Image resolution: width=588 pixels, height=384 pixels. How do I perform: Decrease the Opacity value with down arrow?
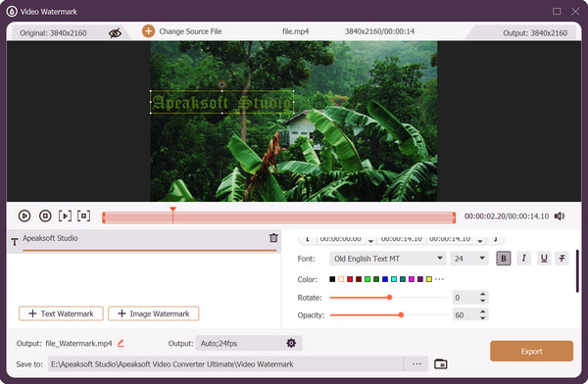[x=483, y=318]
